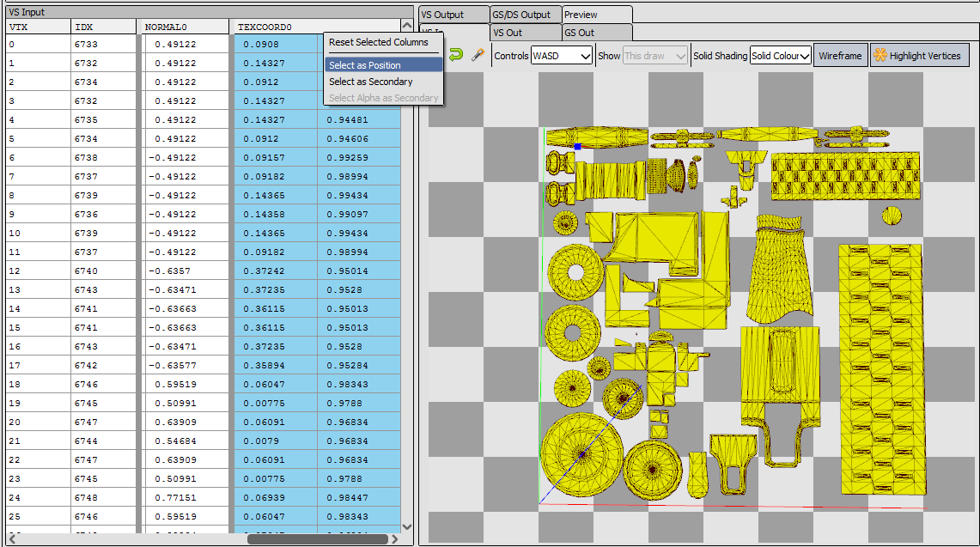The height and width of the screenshot is (547, 980).
Task: Click the NORMAL0 column header
Action: 169,27
